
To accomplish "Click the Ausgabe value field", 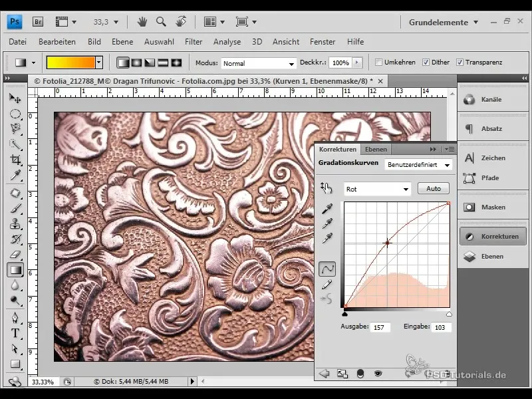I will pyautogui.click(x=380, y=327).
